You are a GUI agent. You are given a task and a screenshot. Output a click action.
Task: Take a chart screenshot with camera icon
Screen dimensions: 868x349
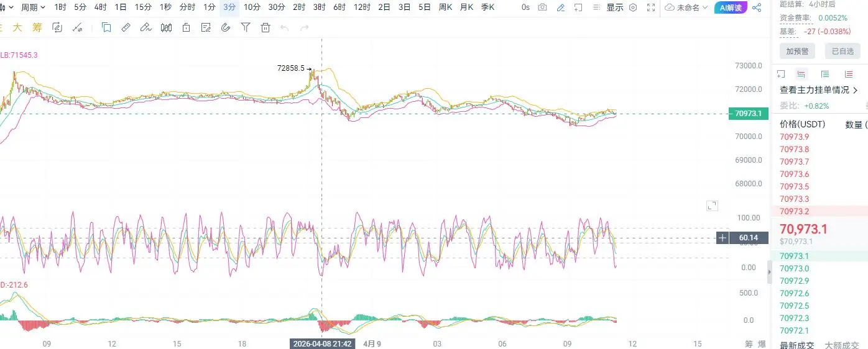(x=543, y=7)
